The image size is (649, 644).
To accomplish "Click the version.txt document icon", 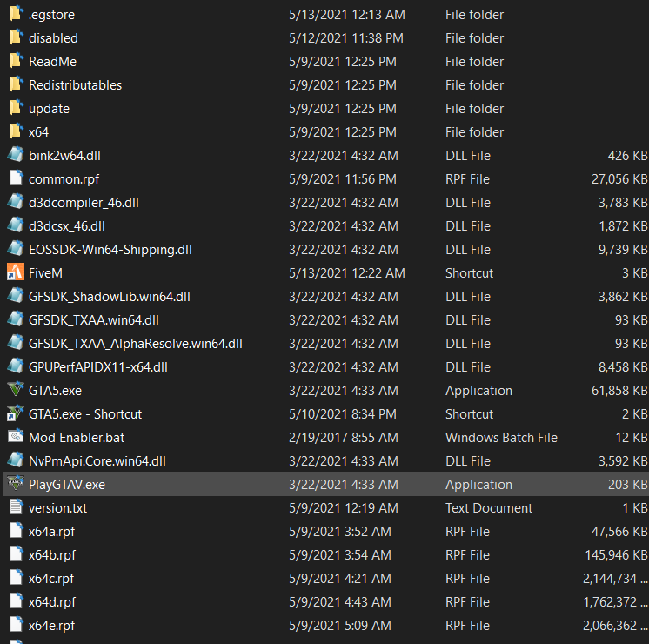I will [x=15, y=507].
